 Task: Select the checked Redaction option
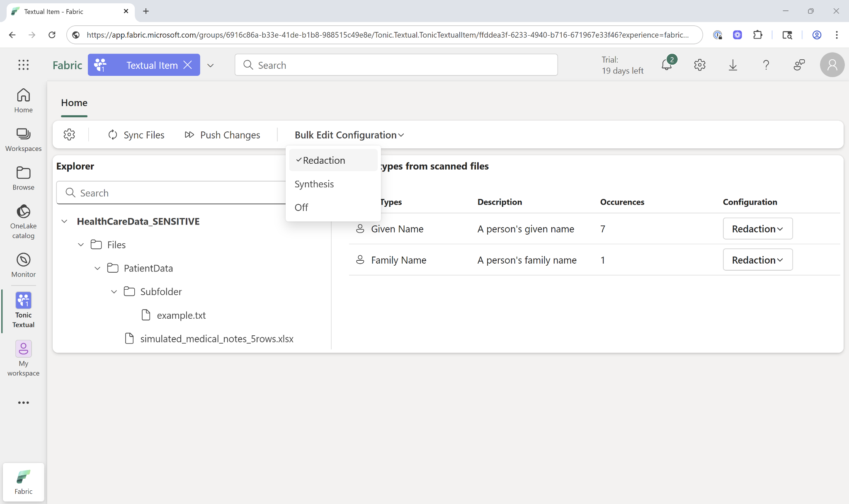(x=324, y=160)
